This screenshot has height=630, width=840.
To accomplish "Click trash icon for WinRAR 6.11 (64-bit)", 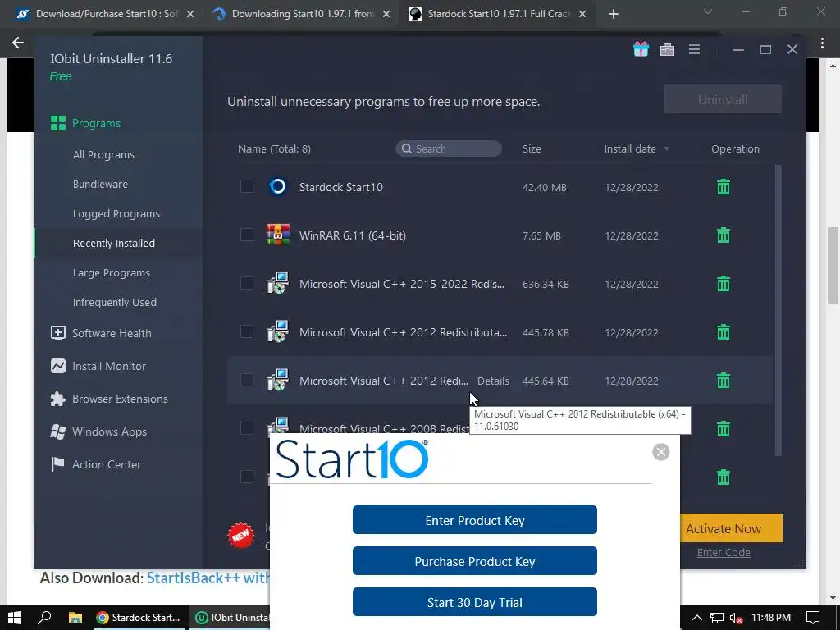I will point(724,235).
